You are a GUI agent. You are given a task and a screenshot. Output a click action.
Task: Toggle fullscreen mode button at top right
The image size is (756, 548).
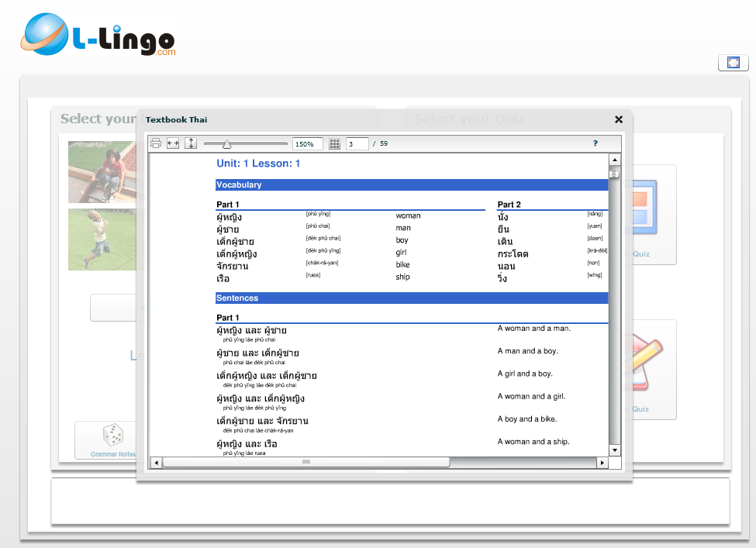(x=734, y=63)
